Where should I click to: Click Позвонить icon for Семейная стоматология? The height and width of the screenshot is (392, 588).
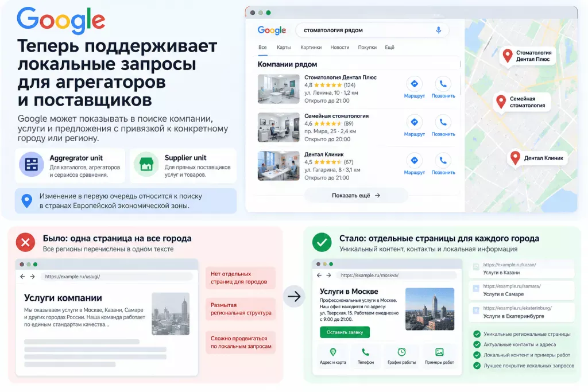point(443,122)
